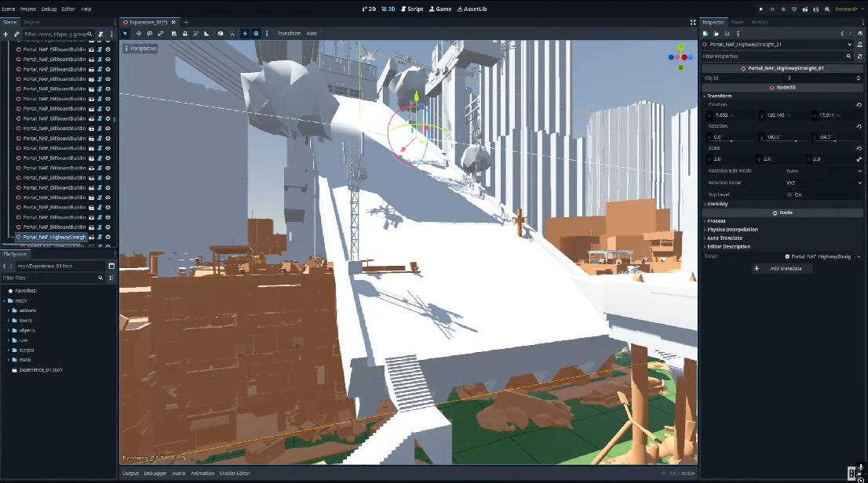Click the instantiate child scene link icon
This screenshot has height=483, width=868.
(16, 34)
